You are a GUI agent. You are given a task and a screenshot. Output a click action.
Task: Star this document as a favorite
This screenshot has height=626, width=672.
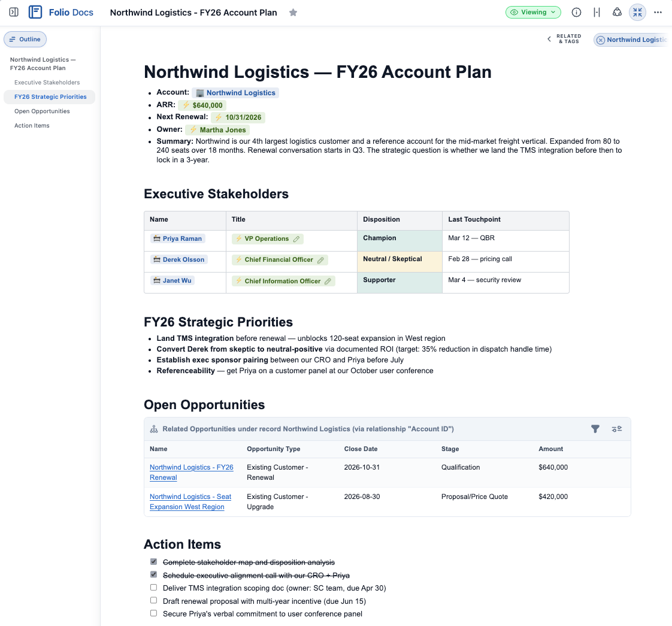click(293, 12)
